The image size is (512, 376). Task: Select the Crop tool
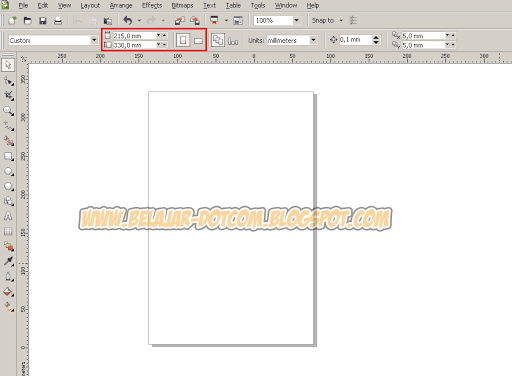[8, 96]
